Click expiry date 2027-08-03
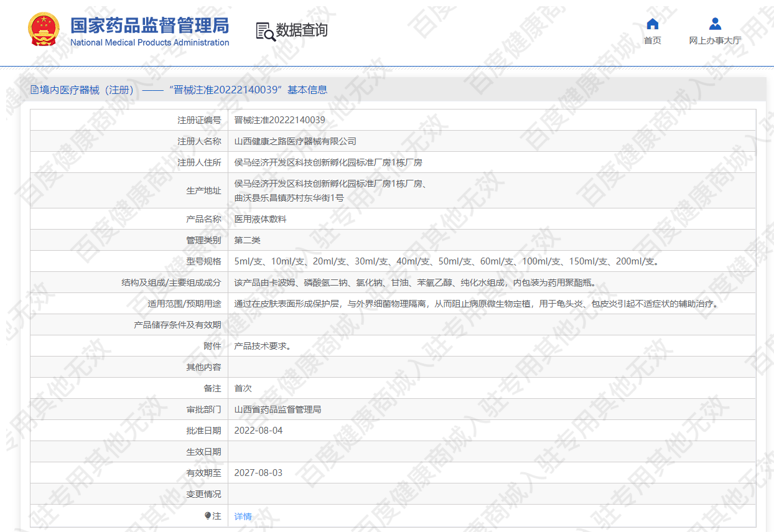 pyautogui.click(x=258, y=473)
